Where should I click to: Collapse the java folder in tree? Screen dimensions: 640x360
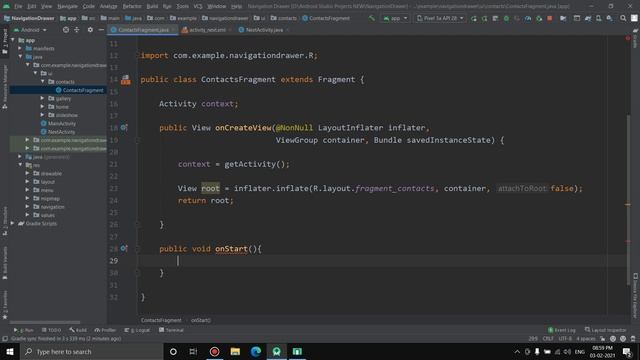[x=20, y=57]
